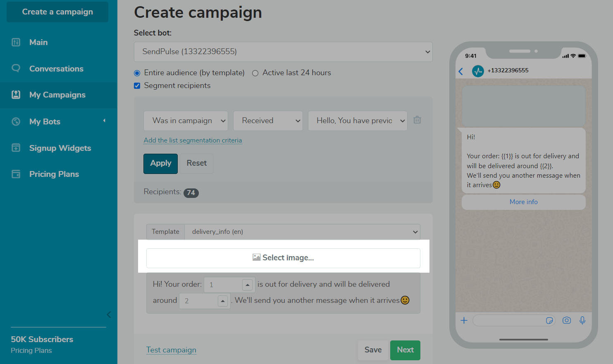Open the Test campaign link
This screenshot has height=364, width=613.
[171, 350]
